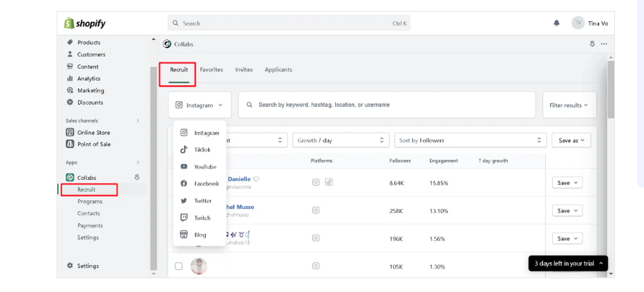Click the heart icon next to Danielle
The image size is (644, 292).
[x=256, y=179]
